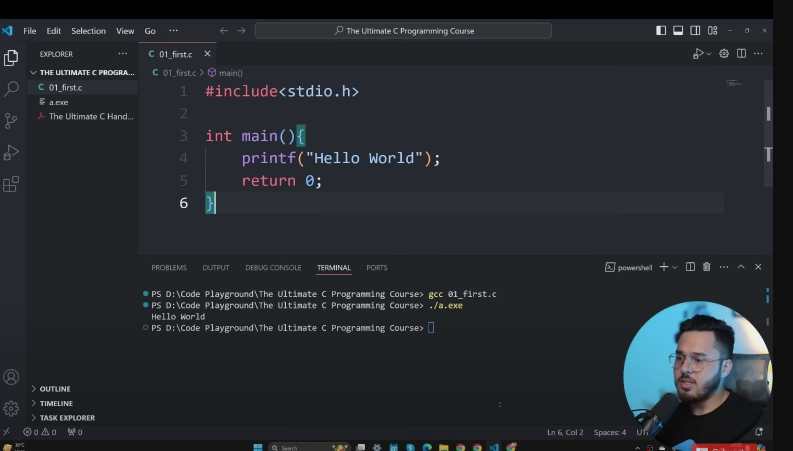This screenshot has width=793, height=451.
Task: Open the Edit menu
Action: 54,31
